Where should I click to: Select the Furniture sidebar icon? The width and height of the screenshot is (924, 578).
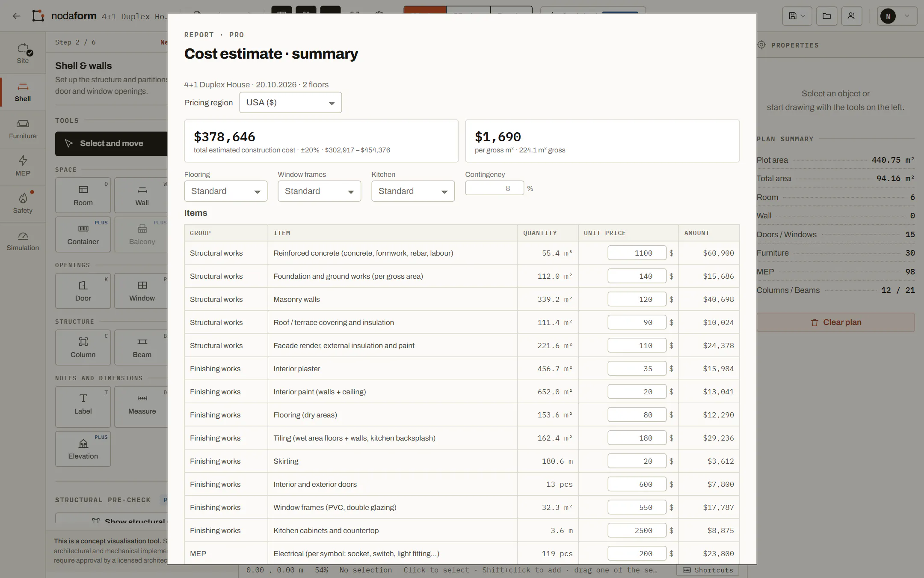(x=23, y=129)
